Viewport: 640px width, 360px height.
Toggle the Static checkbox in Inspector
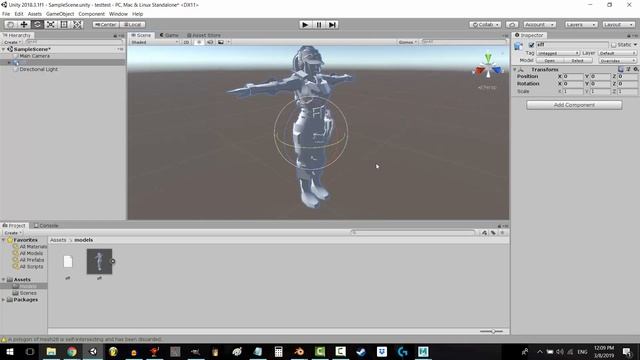(613, 45)
